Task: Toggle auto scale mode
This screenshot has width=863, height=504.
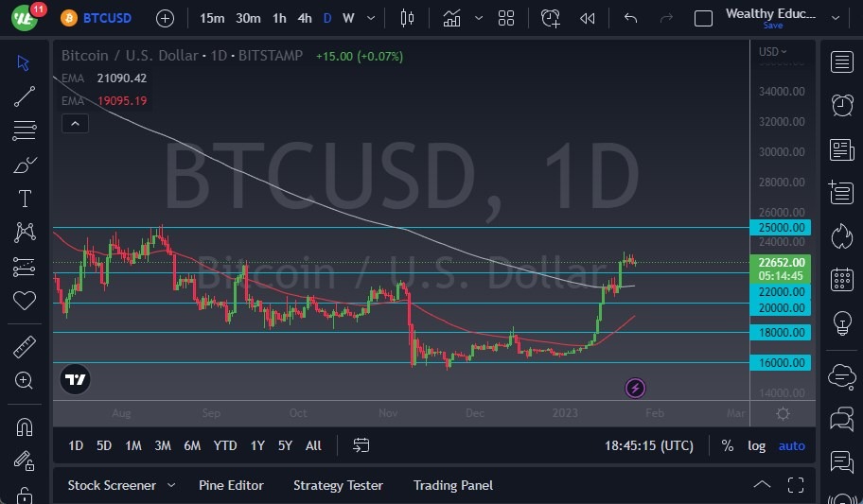Action: point(791,446)
